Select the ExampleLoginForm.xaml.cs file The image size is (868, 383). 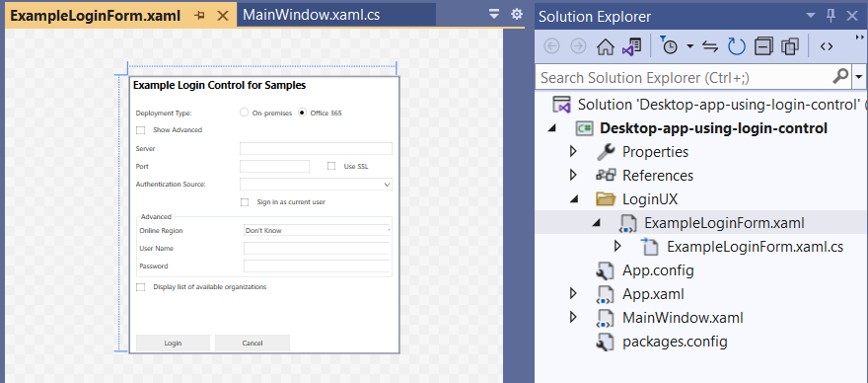756,247
